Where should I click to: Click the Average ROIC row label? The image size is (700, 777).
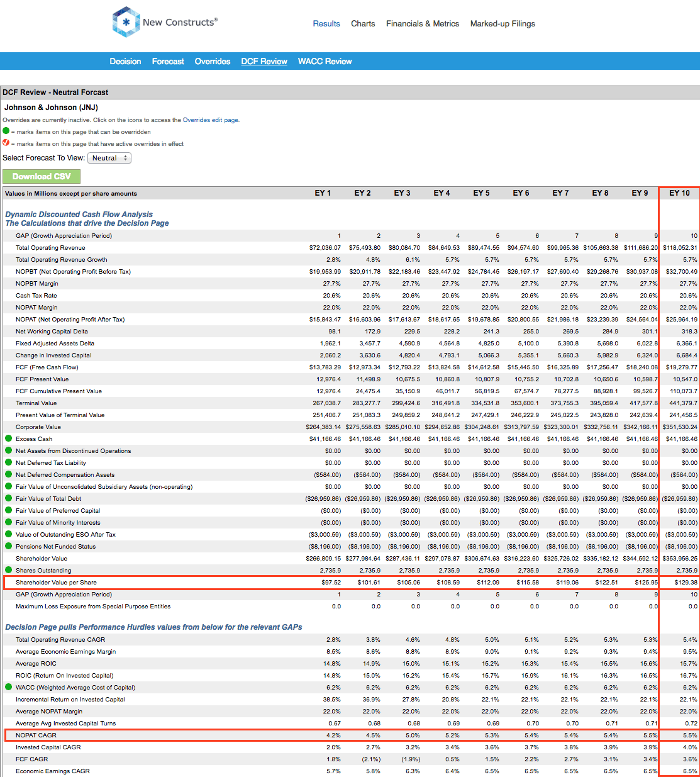pyautogui.click(x=36, y=664)
